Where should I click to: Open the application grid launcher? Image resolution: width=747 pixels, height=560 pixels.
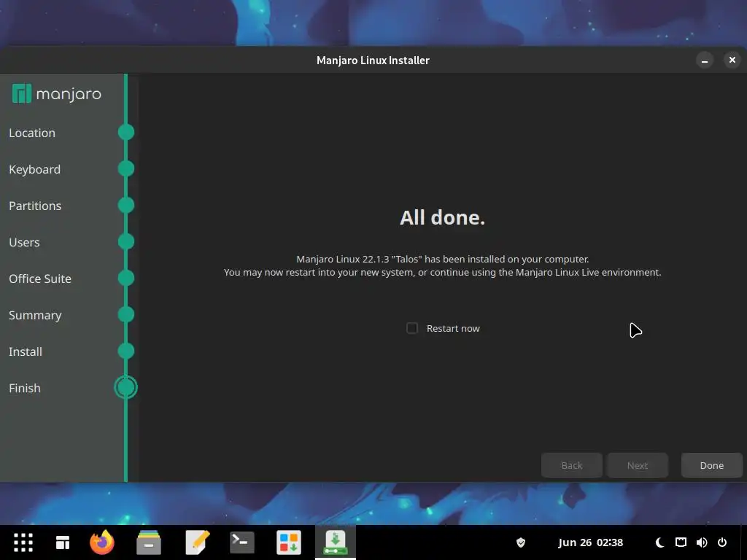click(x=23, y=542)
